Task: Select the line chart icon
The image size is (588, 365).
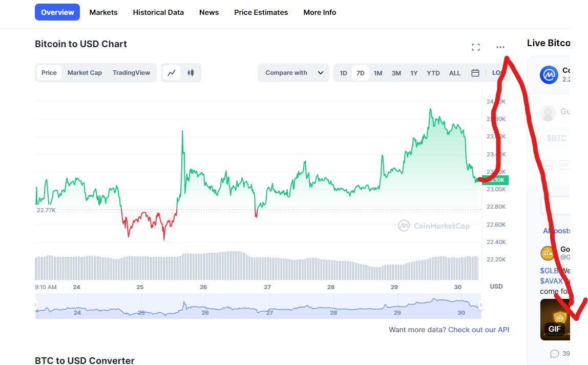Action: point(172,73)
